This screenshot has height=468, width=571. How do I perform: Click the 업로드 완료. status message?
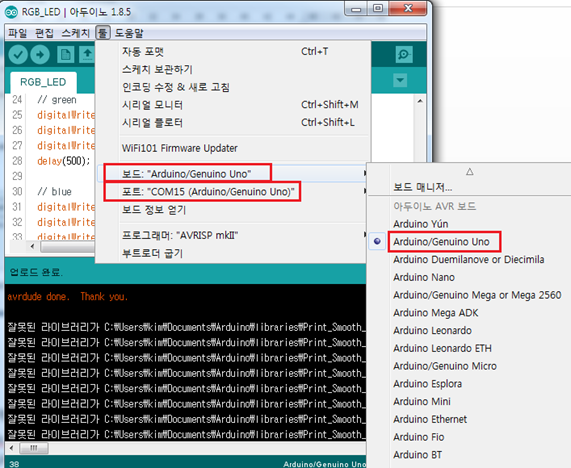pos(36,272)
